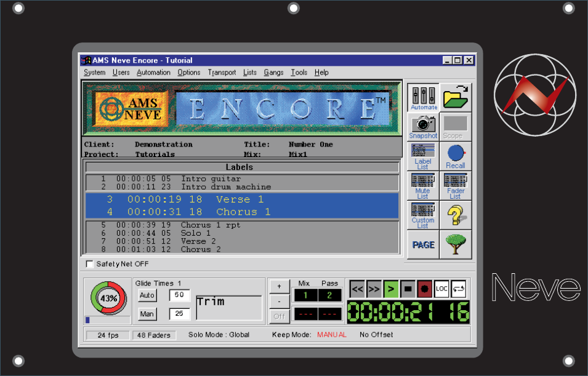Click the LOC locate button
This screenshot has width=588, height=376.
coord(441,289)
